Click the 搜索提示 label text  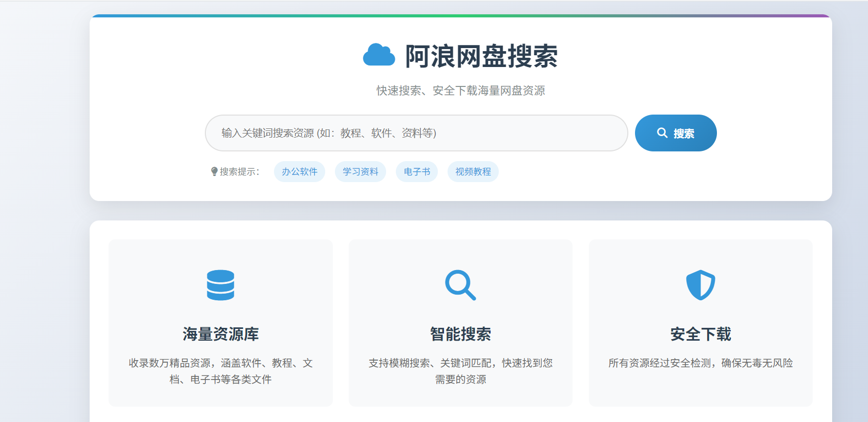(240, 172)
